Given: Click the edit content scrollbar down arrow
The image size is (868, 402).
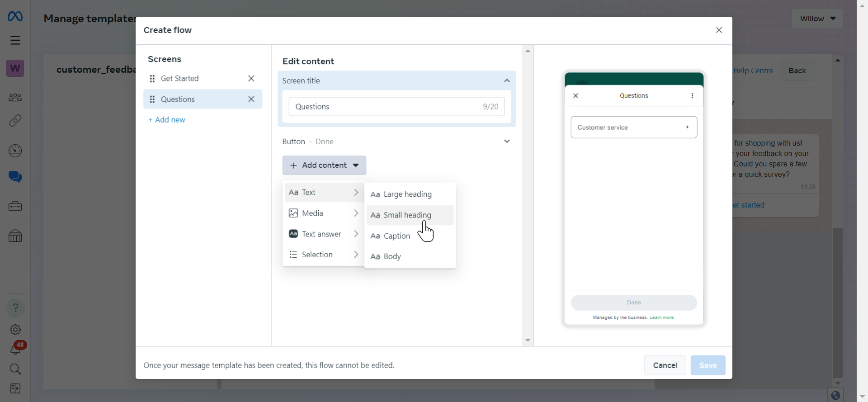Looking at the screenshot, I should coord(528,341).
